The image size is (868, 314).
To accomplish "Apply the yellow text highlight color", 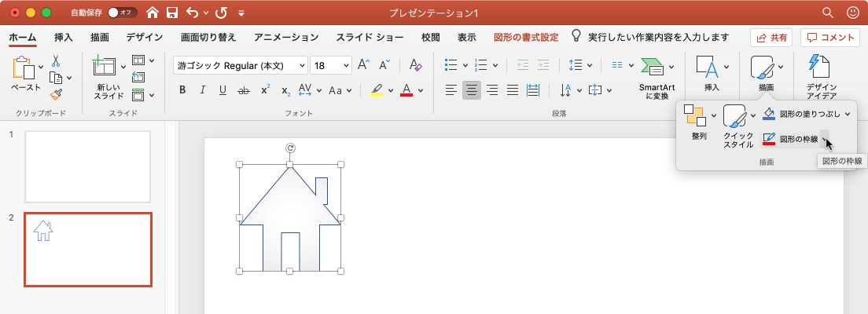I will [x=377, y=90].
